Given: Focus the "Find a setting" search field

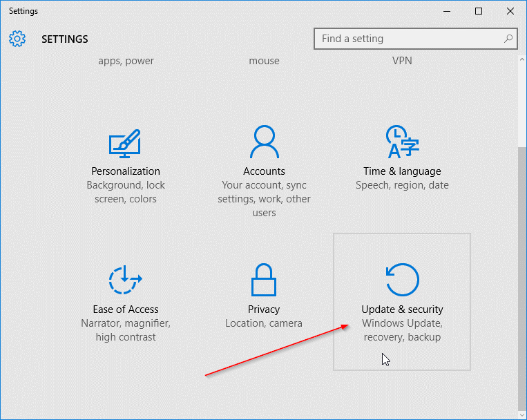Looking at the screenshot, I should click(408, 39).
